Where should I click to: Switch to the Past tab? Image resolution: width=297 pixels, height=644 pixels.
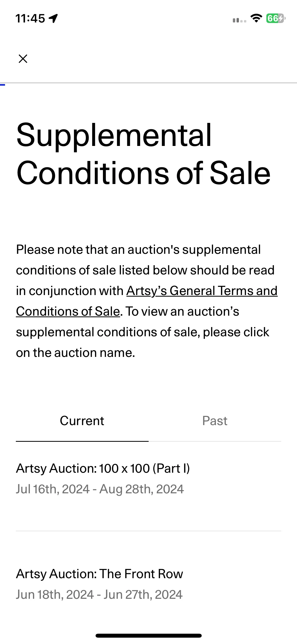(x=215, y=421)
